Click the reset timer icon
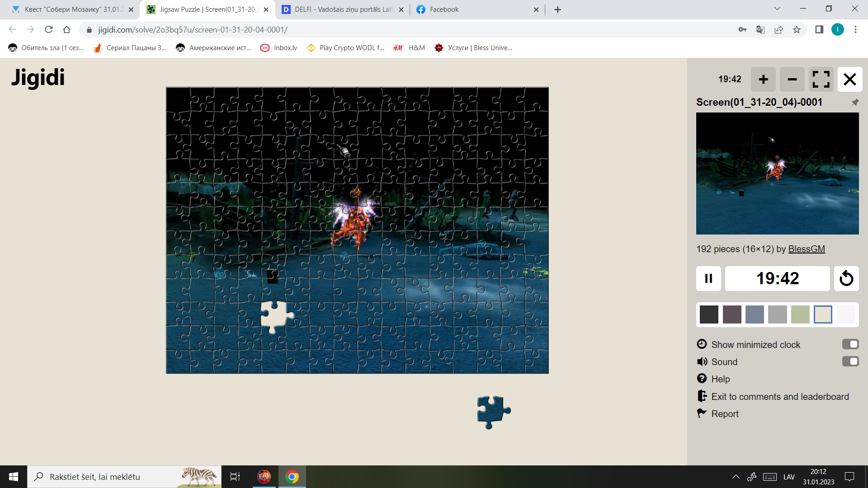The height and width of the screenshot is (488, 868). [847, 278]
